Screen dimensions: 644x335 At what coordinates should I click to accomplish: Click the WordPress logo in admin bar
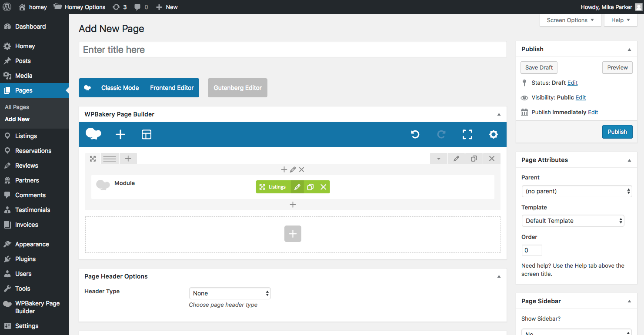[x=7, y=7]
